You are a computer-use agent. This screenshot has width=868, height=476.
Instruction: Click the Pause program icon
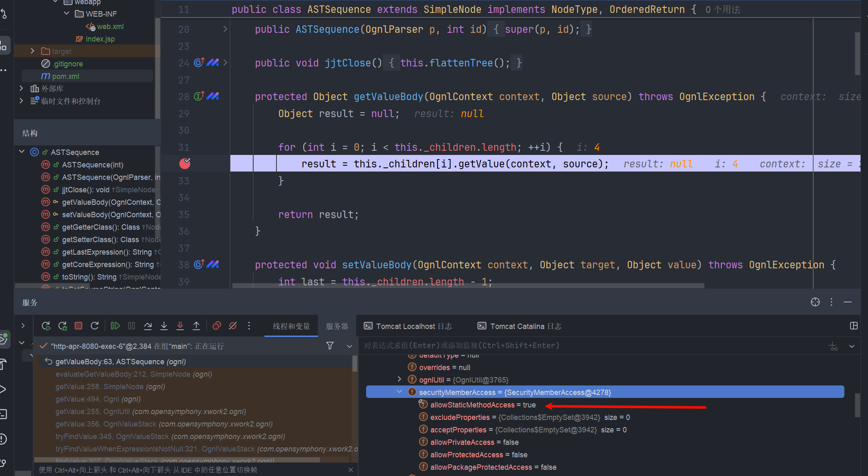coord(132,326)
